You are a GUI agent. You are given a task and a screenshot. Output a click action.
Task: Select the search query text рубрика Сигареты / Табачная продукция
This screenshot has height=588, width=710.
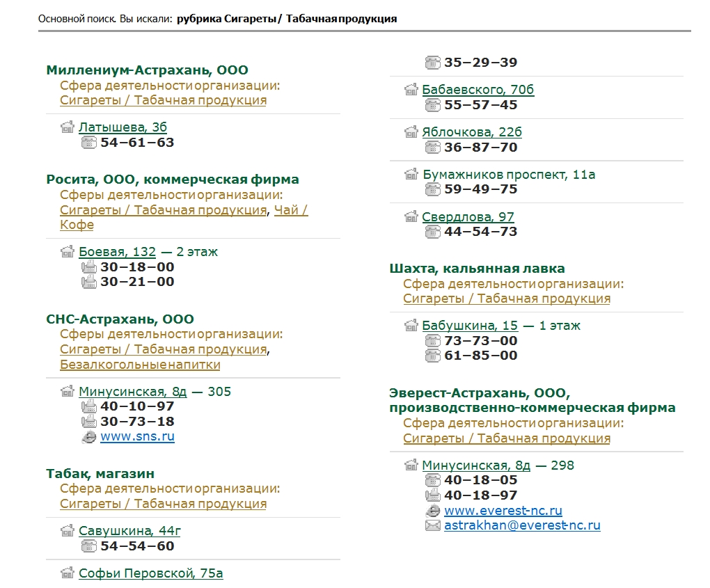[x=287, y=19]
